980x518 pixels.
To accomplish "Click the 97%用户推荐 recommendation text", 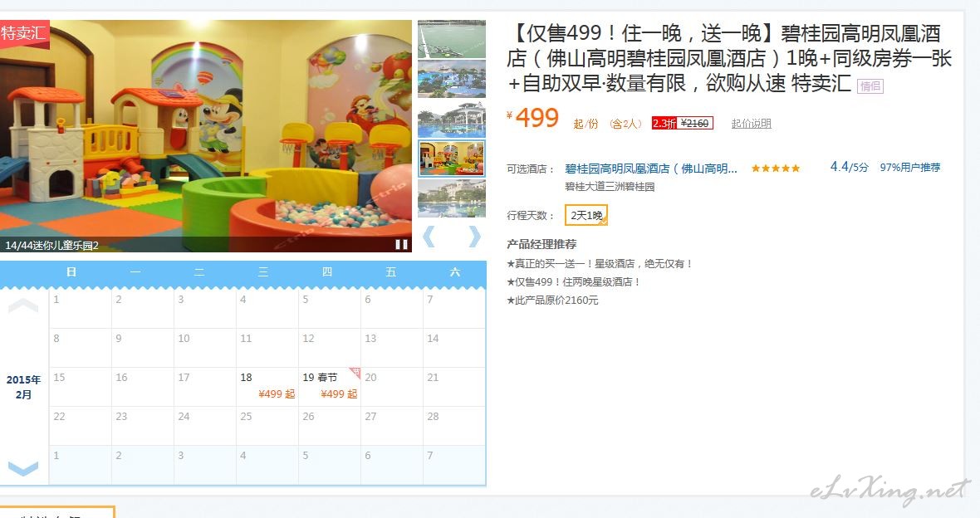I will coord(910,168).
